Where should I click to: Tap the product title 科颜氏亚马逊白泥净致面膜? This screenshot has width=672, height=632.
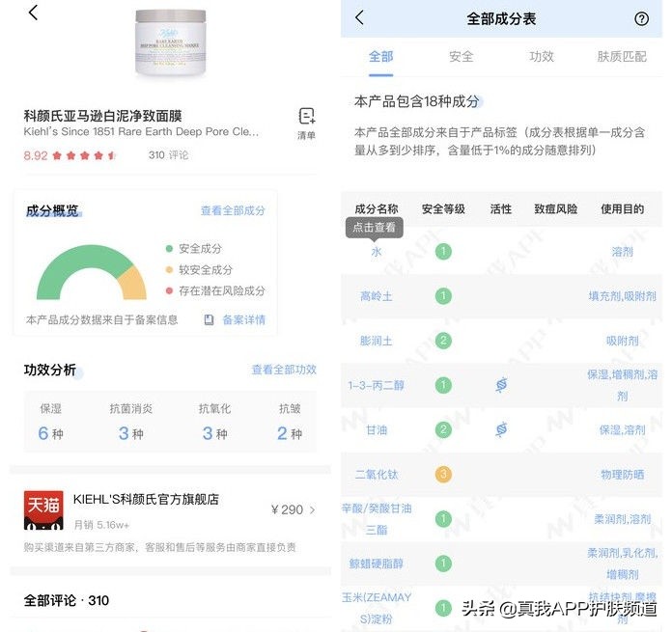pyautogui.click(x=102, y=116)
